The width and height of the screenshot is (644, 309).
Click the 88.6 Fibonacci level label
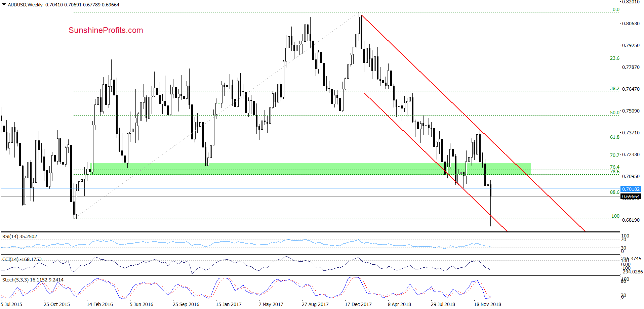tap(615, 192)
